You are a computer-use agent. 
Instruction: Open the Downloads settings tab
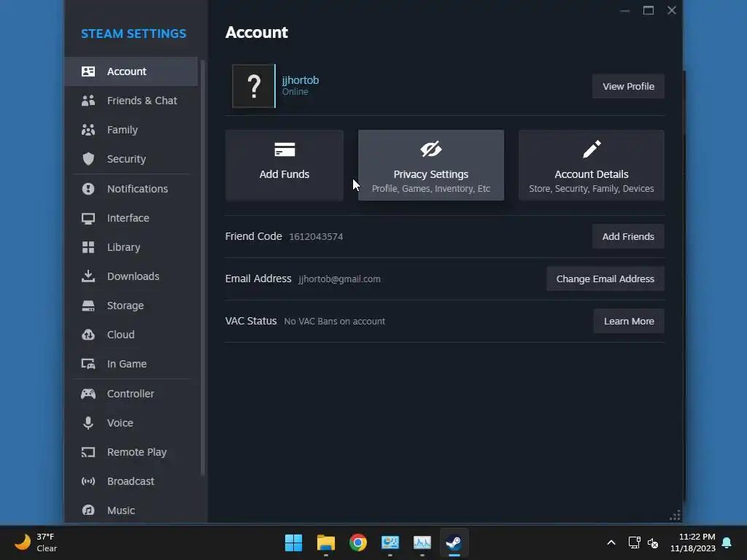(131, 276)
